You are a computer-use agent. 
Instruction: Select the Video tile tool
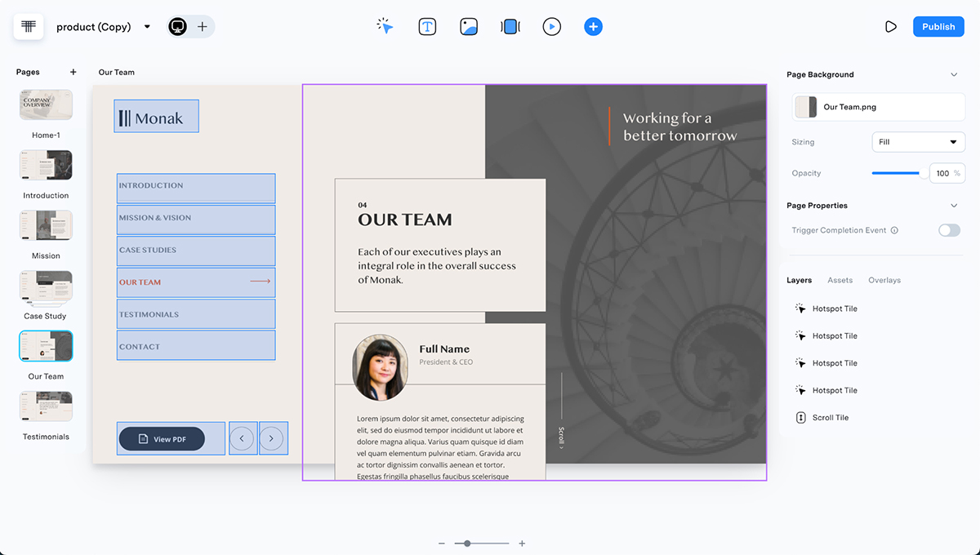(x=551, y=26)
